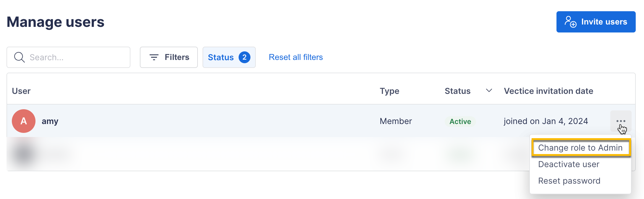Click the Vectice invitation date header

coord(548,91)
